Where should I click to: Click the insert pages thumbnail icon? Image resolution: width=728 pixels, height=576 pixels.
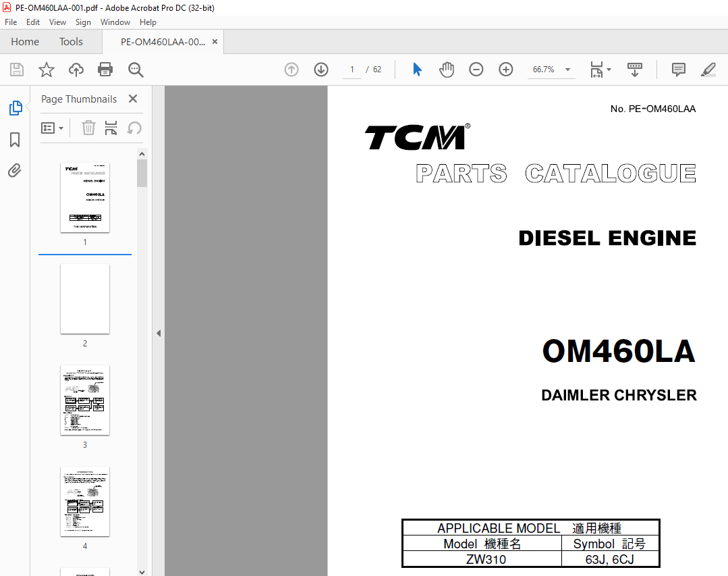[111, 128]
